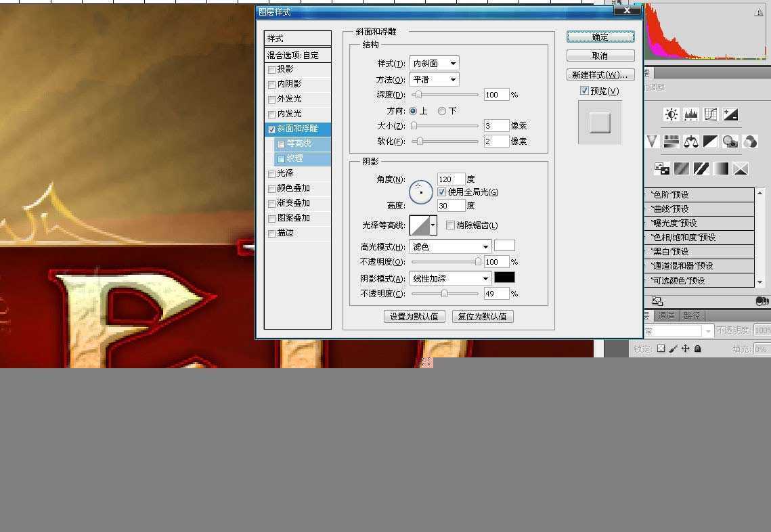Toggle 使用全局光 global light checkbox

pyautogui.click(x=441, y=192)
